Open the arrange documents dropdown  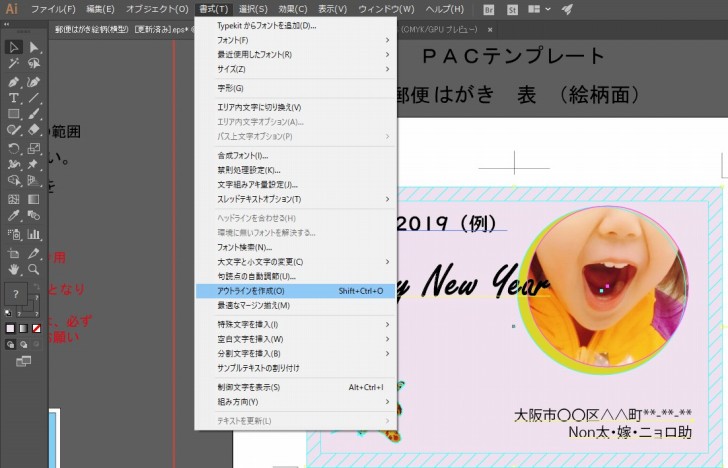(x=540, y=9)
